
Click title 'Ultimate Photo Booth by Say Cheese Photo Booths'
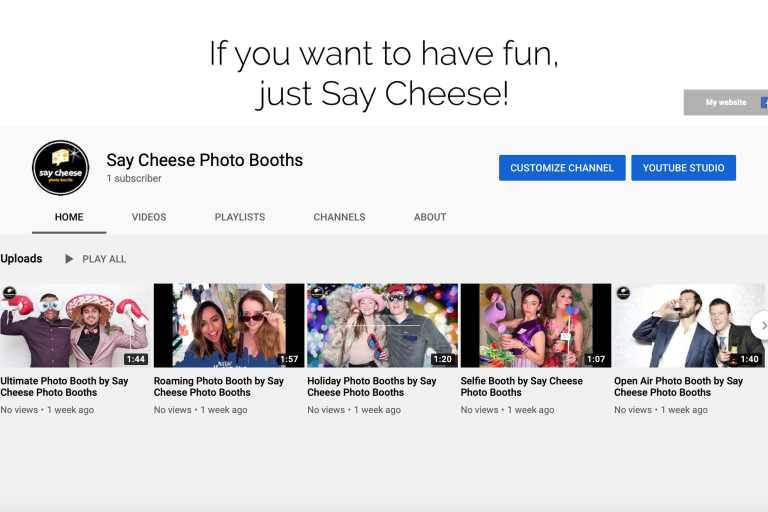click(x=64, y=387)
